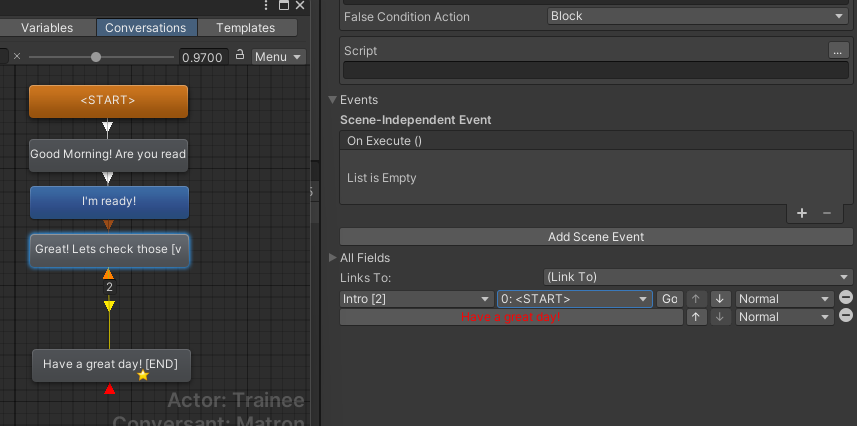857x426 pixels.
Task: Switch to the Variables tab
Action: pos(47,27)
